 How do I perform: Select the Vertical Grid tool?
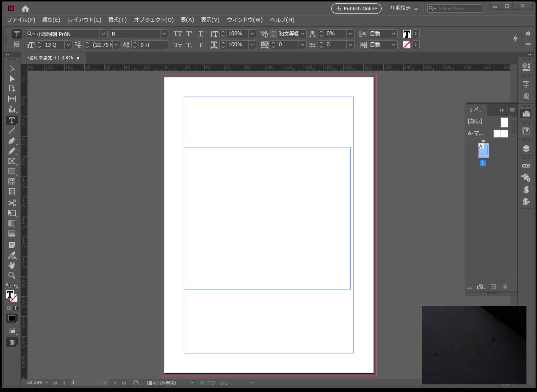[x=12, y=192]
